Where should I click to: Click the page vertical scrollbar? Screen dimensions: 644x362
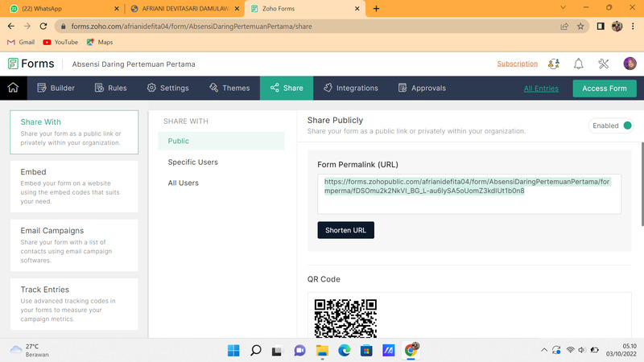642,184
